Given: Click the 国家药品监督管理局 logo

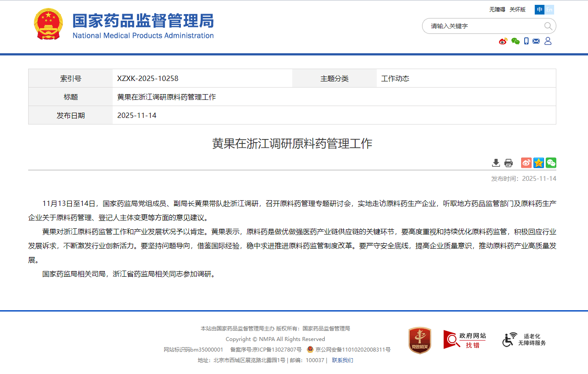Looking at the screenshot, I should 124,25.
